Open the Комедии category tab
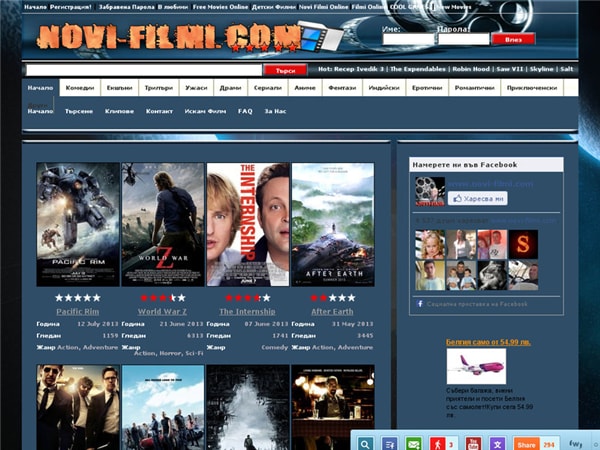The height and width of the screenshot is (450, 600). click(x=80, y=88)
